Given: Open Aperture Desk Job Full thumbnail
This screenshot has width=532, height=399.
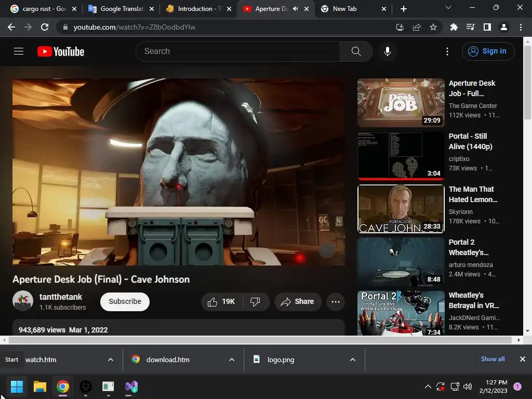Looking at the screenshot, I should pos(401,103).
